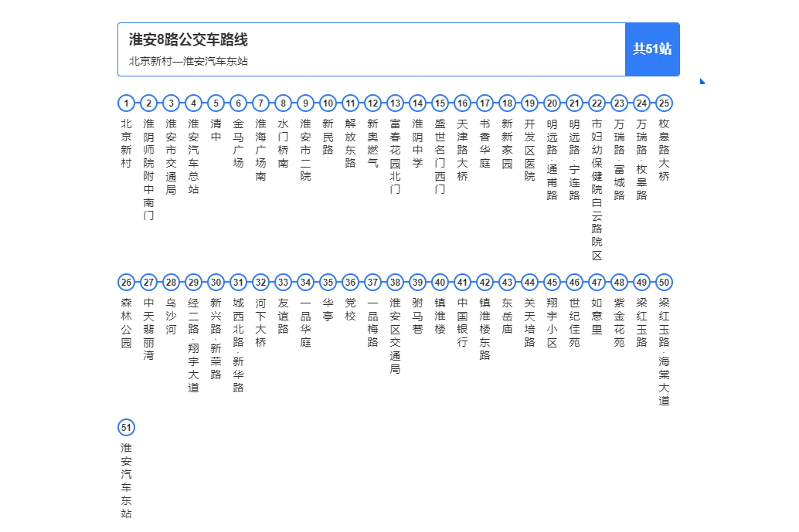Click station name 明远路·通甫路

[552, 160]
